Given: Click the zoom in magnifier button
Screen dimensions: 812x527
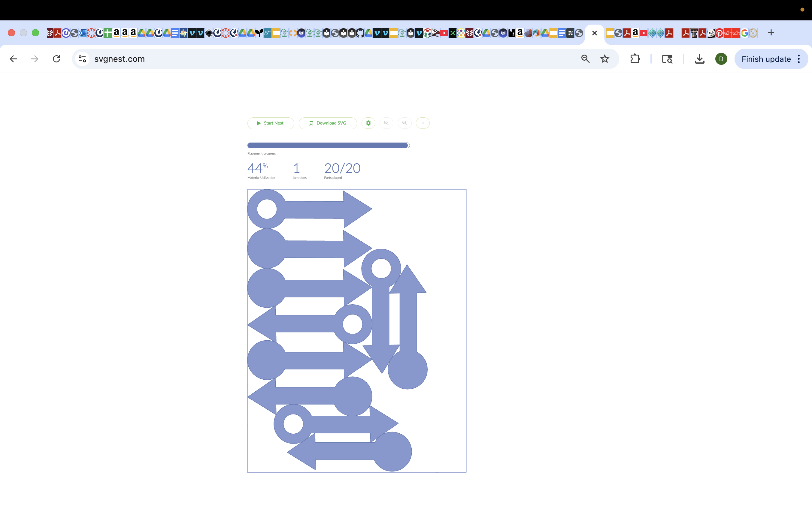Looking at the screenshot, I should point(386,123).
